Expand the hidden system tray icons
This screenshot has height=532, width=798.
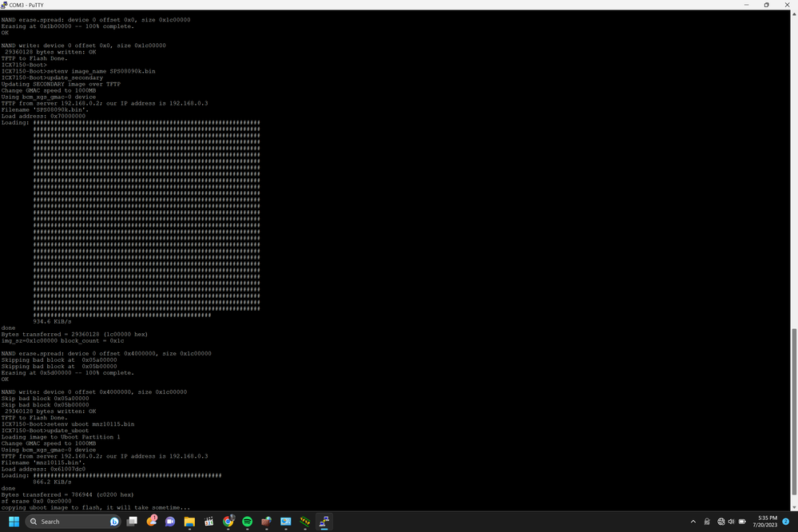[x=693, y=522]
